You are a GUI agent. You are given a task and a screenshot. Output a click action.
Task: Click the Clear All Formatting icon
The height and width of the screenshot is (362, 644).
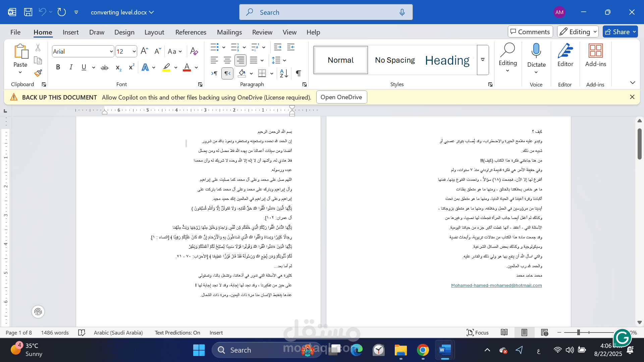(194, 51)
